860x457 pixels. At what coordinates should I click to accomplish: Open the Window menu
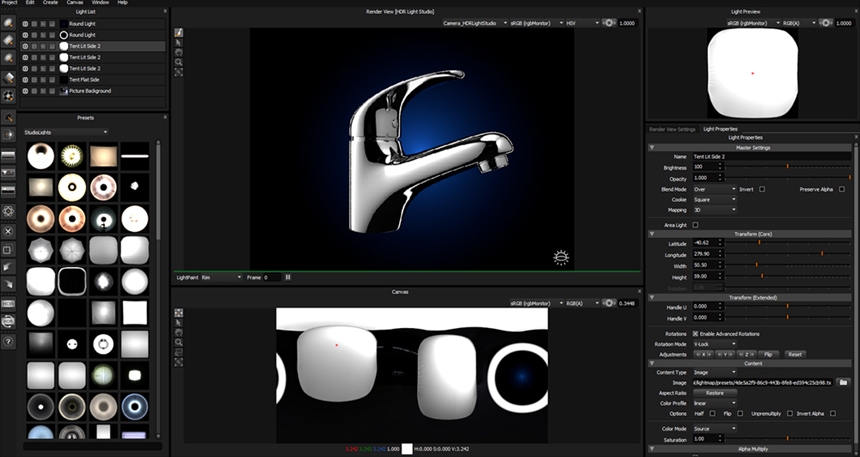point(100,3)
